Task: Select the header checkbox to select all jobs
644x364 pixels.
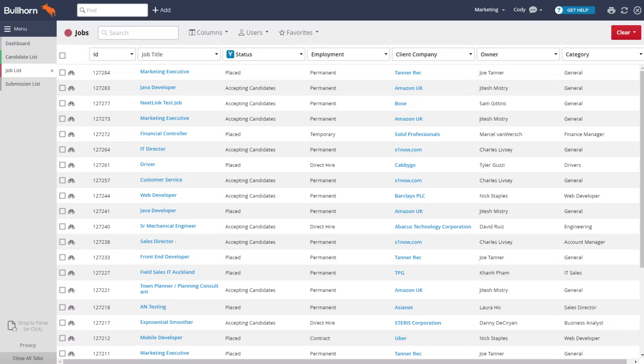Action: pos(62,55)
